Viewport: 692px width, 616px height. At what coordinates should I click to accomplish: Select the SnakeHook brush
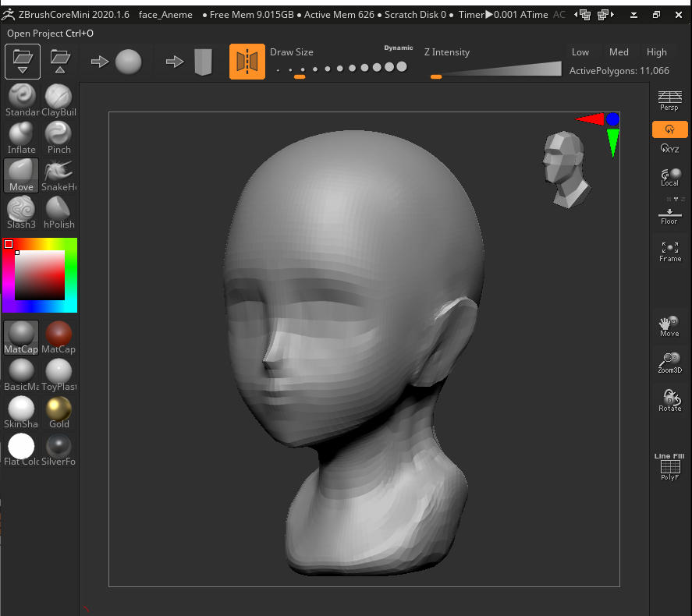(59, 175)
